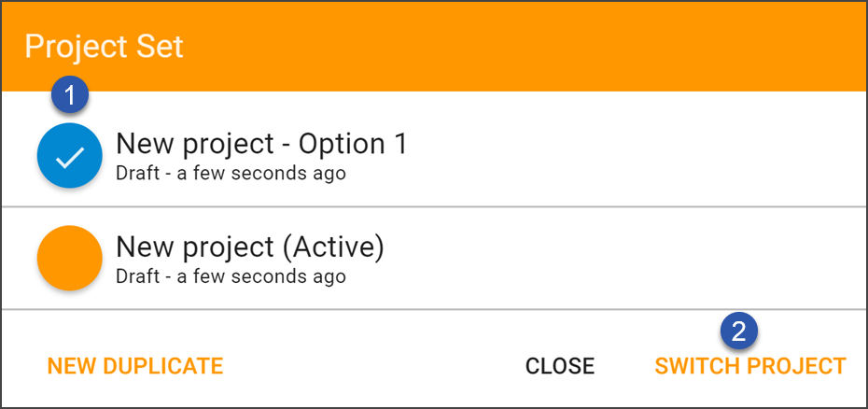Create a copy with NEW DUPLICATE

pos(135,366)
